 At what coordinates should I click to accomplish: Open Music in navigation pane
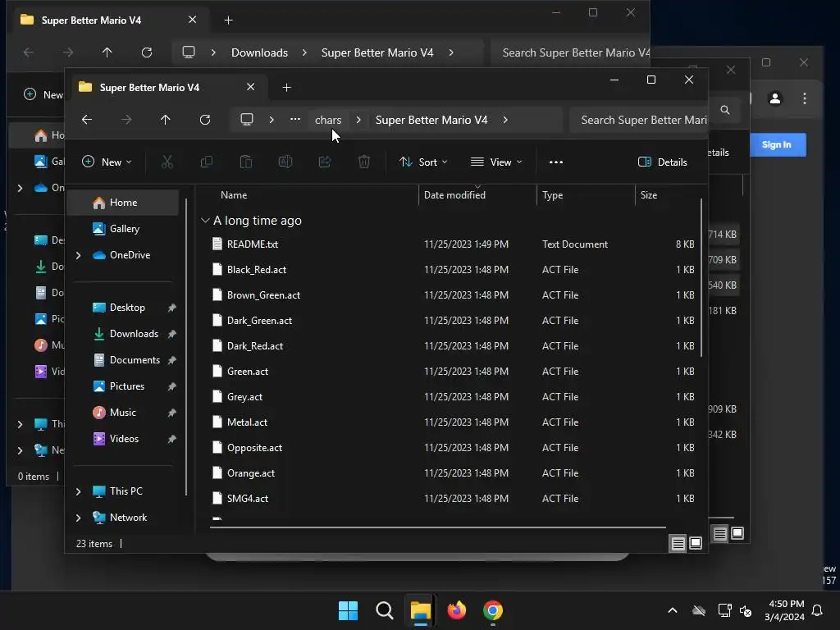click(x=123, y=413)
